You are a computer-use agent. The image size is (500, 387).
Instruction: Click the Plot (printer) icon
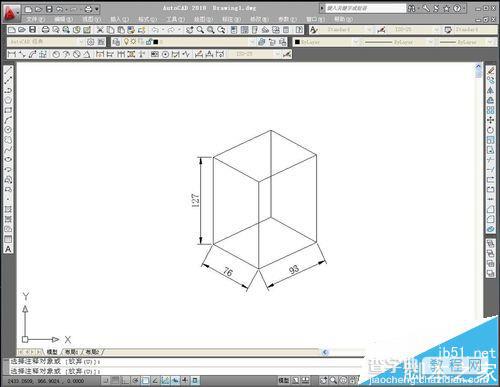[x=45, y=30]
